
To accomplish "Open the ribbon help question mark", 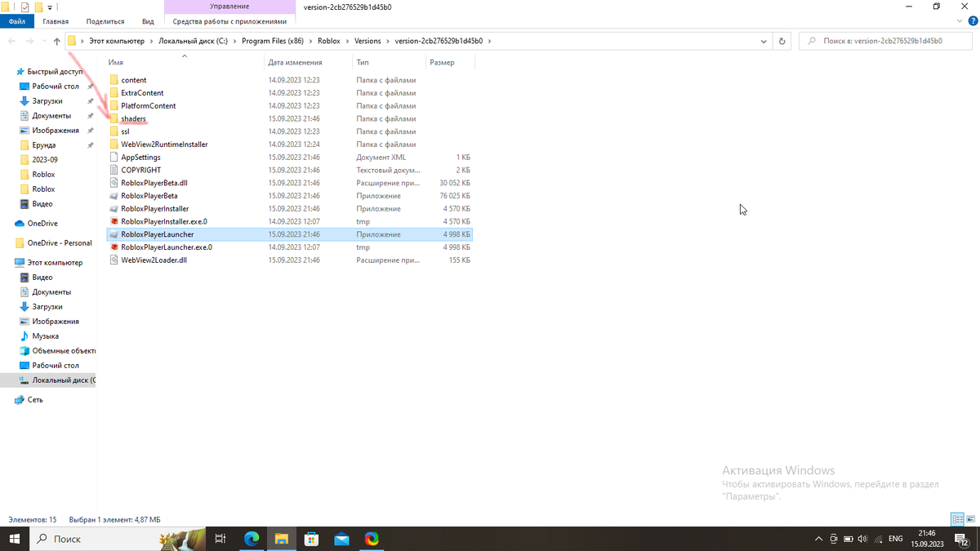I will 972,21.
